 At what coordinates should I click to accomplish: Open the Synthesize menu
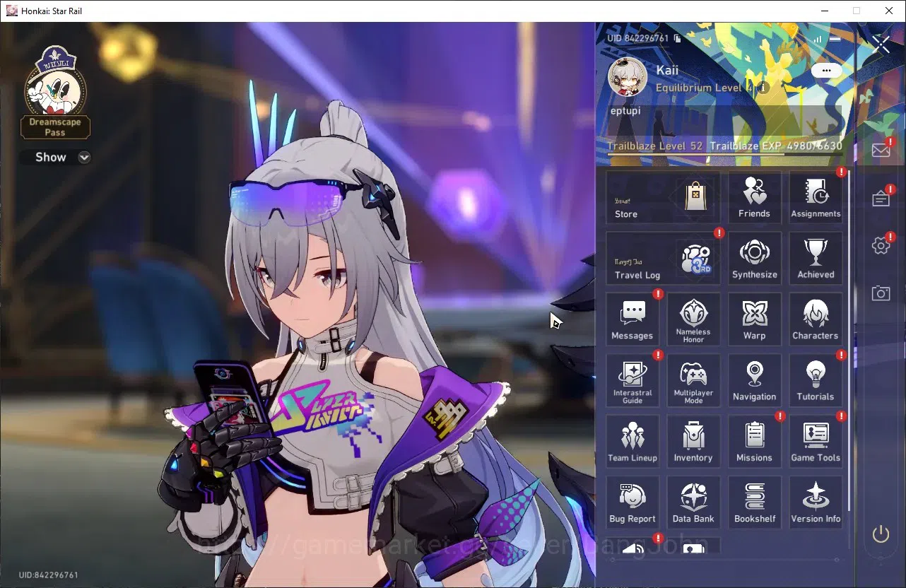click(x=754, y=259)
